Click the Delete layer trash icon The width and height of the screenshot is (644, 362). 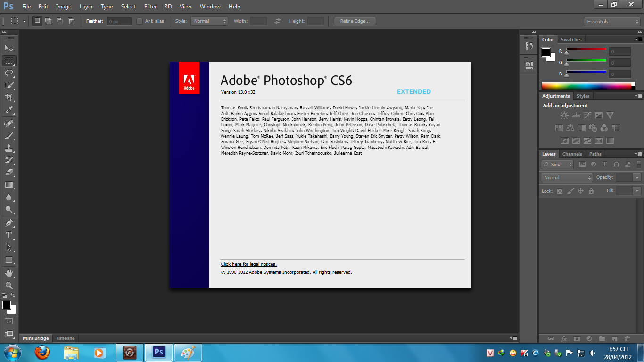click(627, 338)
